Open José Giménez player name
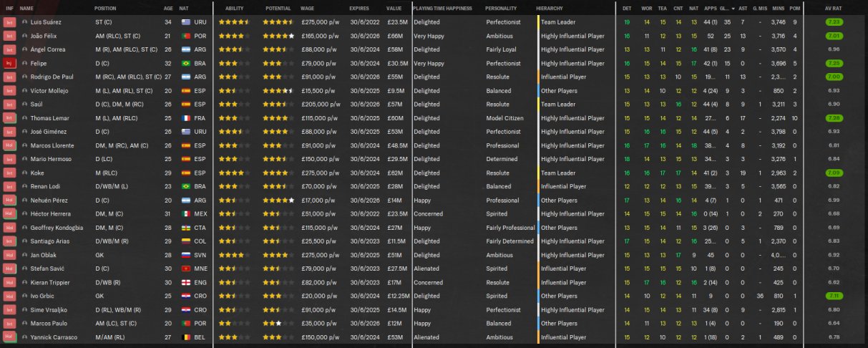 [49, 132]
